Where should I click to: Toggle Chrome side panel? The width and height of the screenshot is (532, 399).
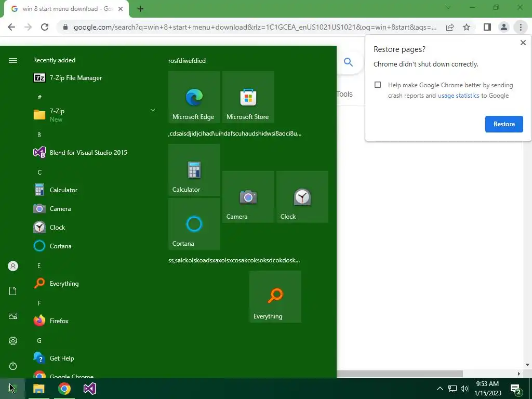tap(487, 27)
